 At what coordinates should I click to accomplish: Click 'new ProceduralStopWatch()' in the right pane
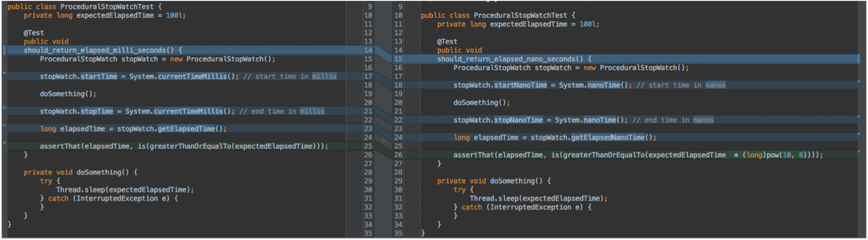[x=634, y=68]
